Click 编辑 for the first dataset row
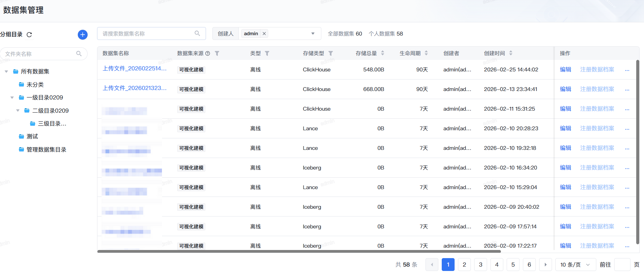644x273 pixels. tap(565, 69)
